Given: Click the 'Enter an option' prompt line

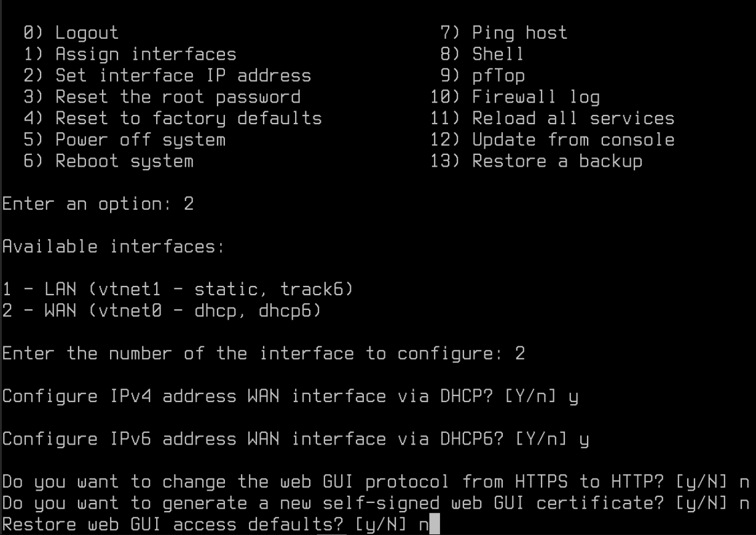Looking at the screenshot, I should tap(98, 204).
